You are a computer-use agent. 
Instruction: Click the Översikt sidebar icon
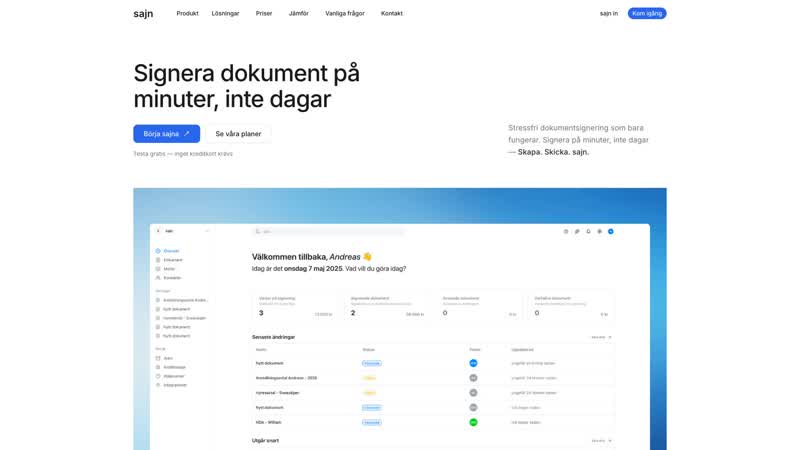(x=158, y=251)
